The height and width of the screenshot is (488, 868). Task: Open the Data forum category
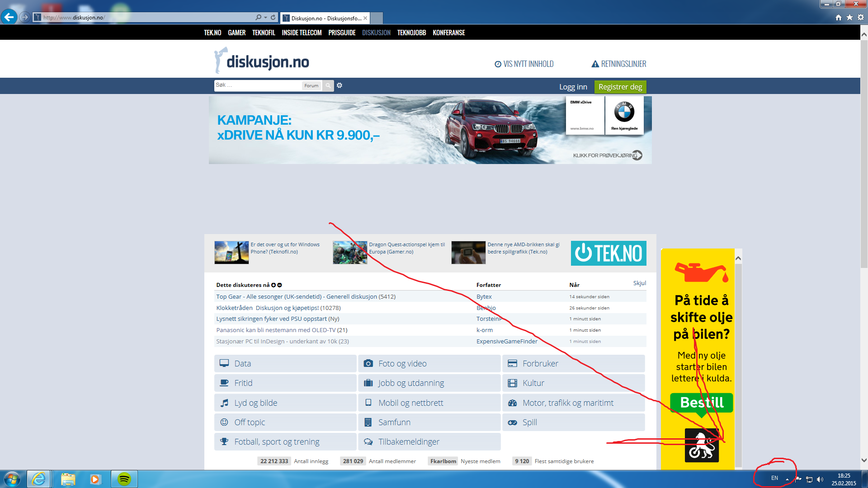click(x=285, y=363)
